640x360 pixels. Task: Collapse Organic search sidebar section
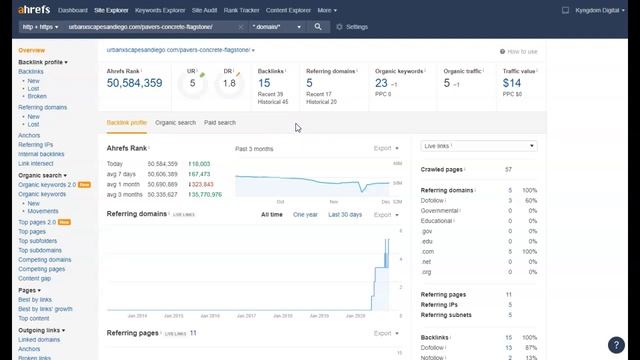[x=42, y=175]
